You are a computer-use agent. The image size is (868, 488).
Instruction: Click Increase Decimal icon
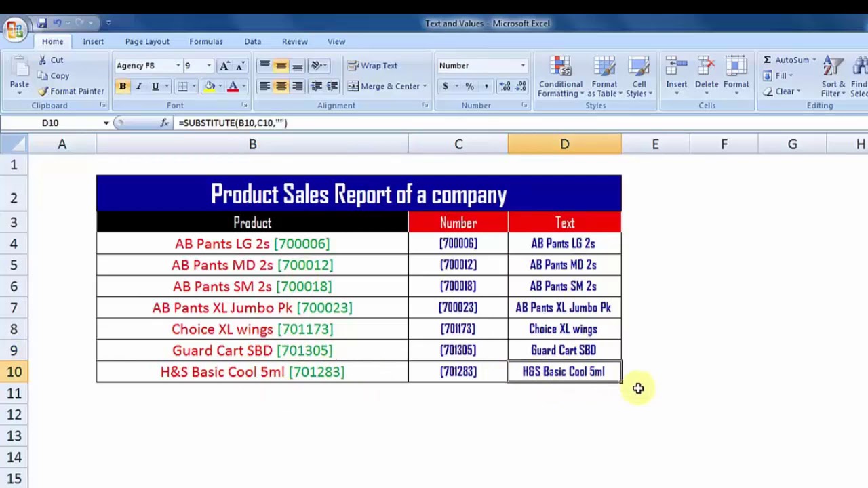(505, 86)
